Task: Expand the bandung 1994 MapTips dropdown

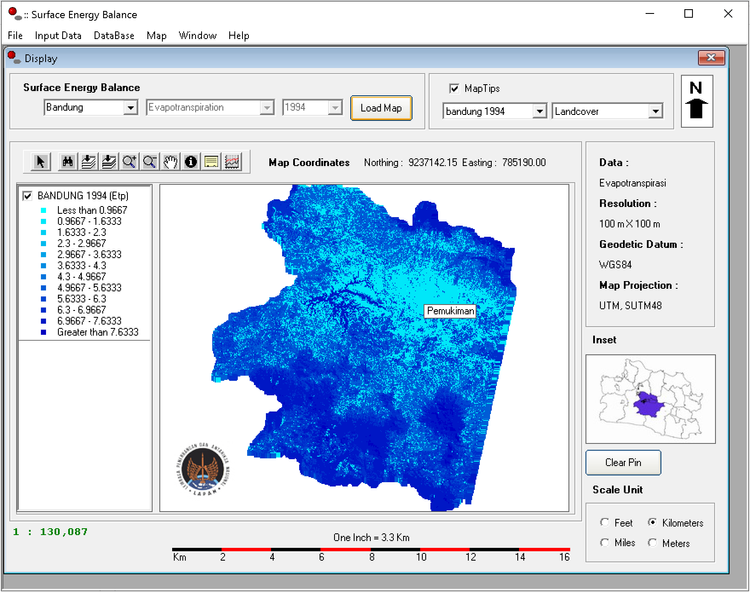Action: (x=539, y=112)
